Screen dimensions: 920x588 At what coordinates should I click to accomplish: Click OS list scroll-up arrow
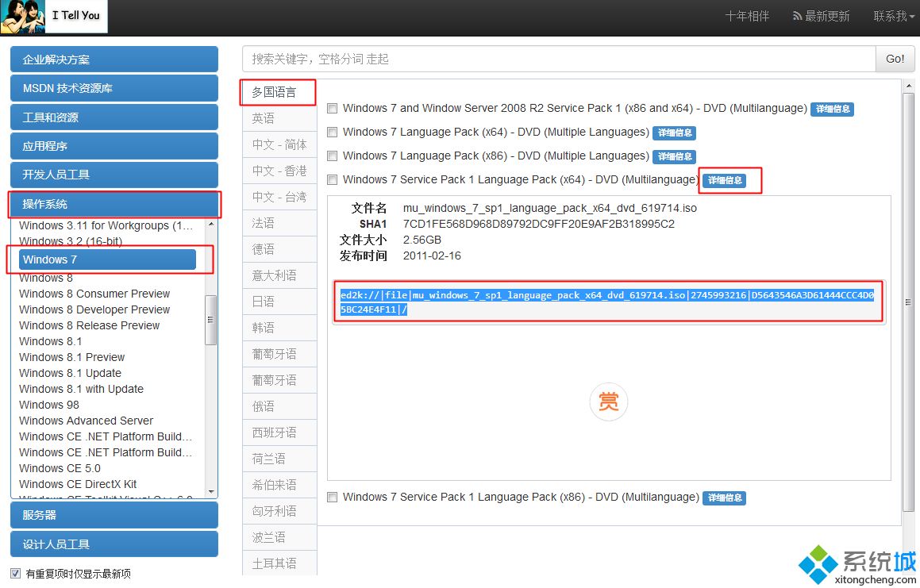pyautogui.click(x=211, y=225)
